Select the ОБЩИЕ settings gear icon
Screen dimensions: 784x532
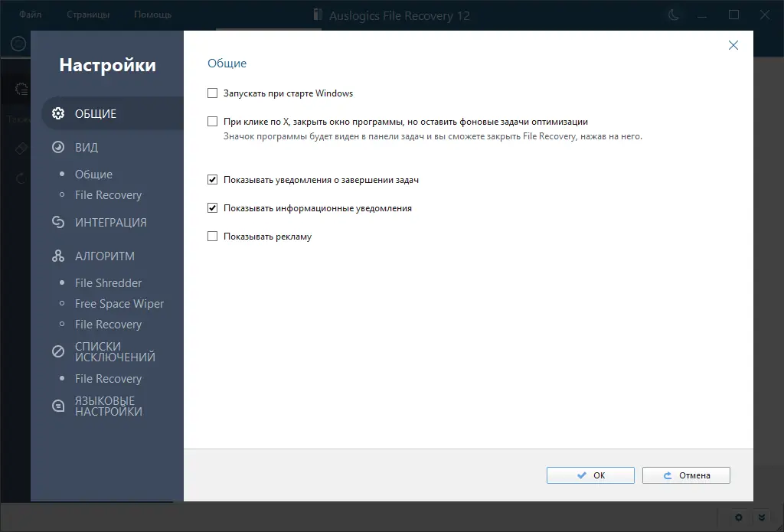[x=57, y=113]
